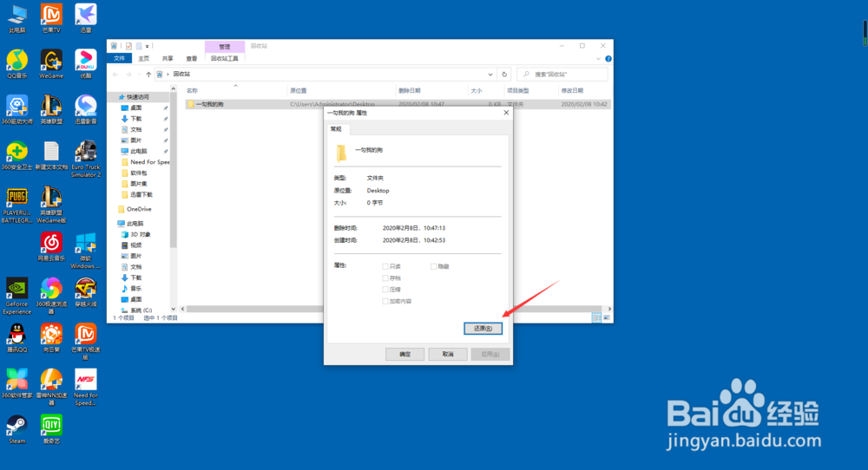Select the 新建文本文档 file on desktop

(x=51, y=155)
